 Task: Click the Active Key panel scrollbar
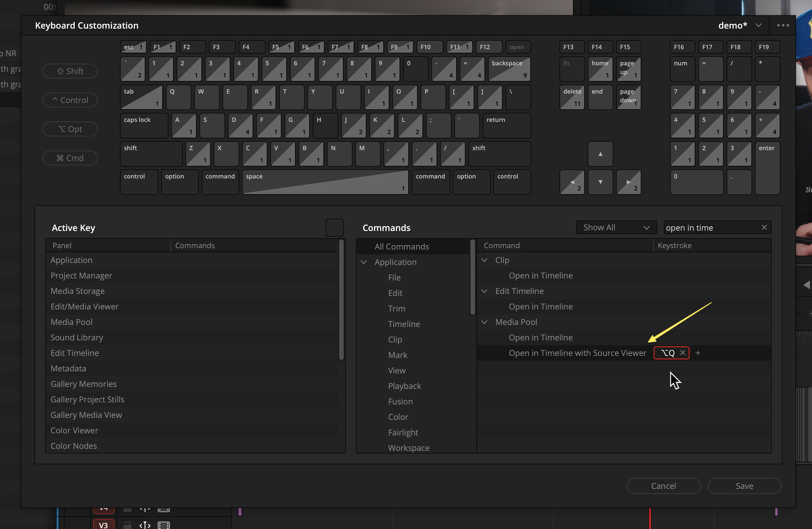point(341,300)
